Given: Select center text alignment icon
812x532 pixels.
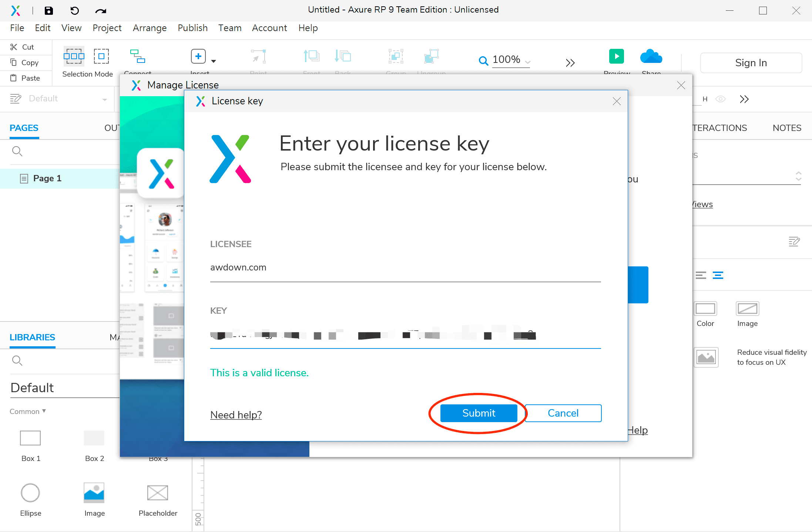Looking at the screenshot, I should click(718, 275).
